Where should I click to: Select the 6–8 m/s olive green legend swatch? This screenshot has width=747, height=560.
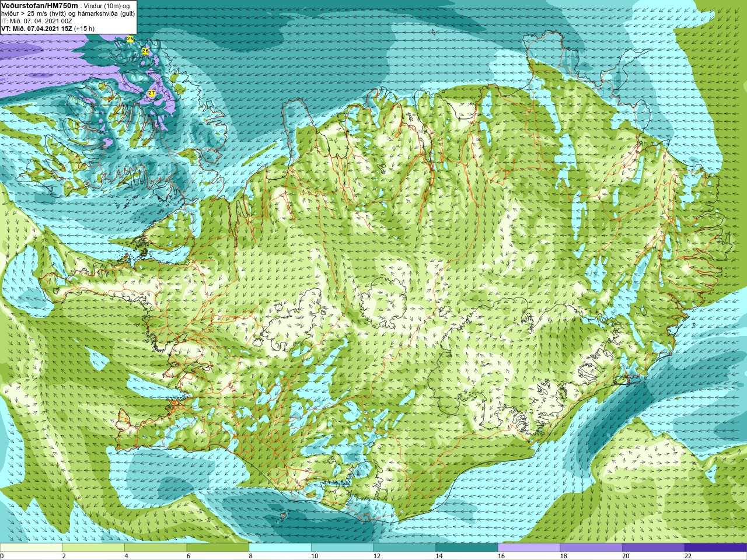tap(218, 548)
